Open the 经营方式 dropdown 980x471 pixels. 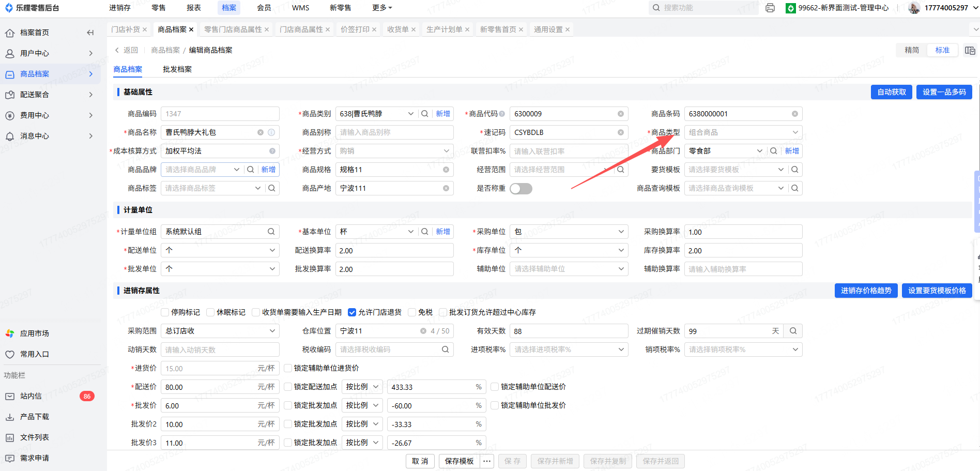coord(394,151)
